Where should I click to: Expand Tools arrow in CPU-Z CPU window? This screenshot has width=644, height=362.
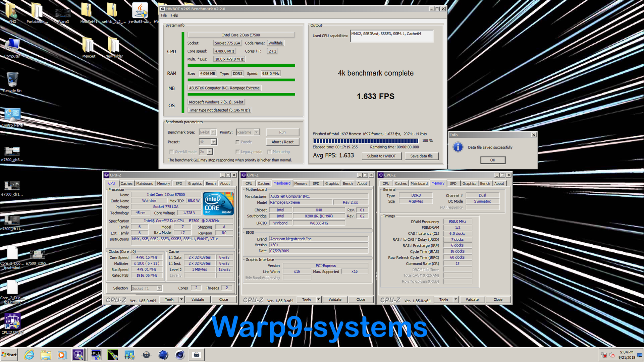(x=181, y=300)
